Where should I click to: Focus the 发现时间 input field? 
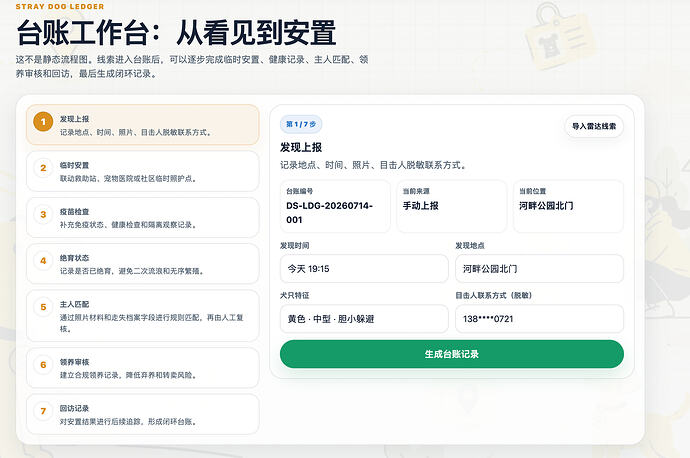[364, 268]
